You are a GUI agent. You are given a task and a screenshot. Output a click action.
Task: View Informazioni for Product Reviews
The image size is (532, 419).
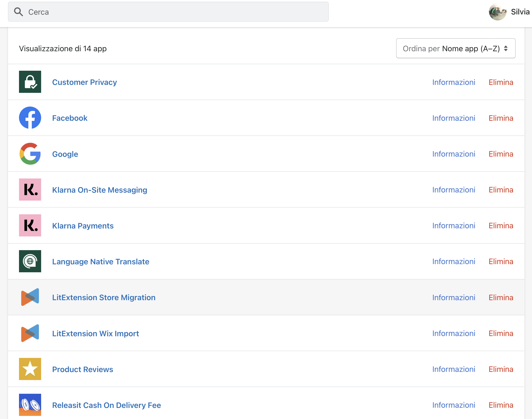tap(454, 369)
